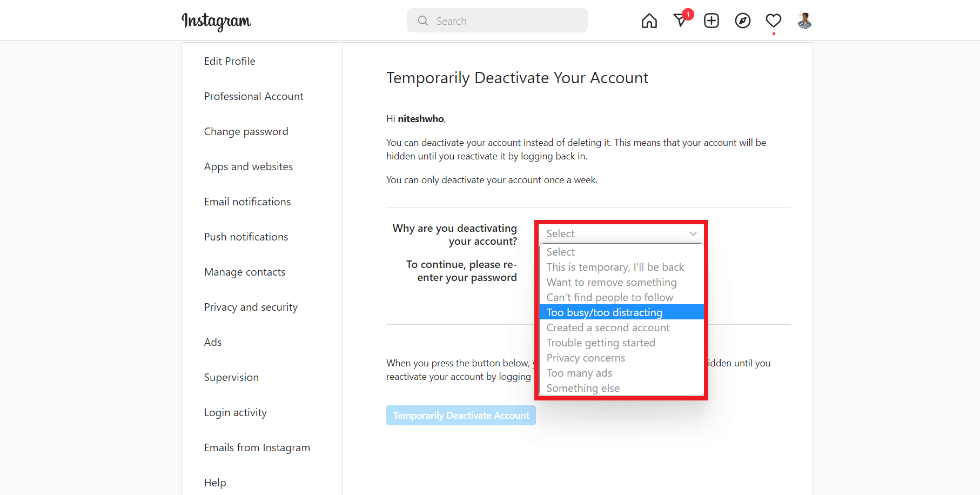
Task: Open Privacy and security settings
Action: click(x=251, y=307)
